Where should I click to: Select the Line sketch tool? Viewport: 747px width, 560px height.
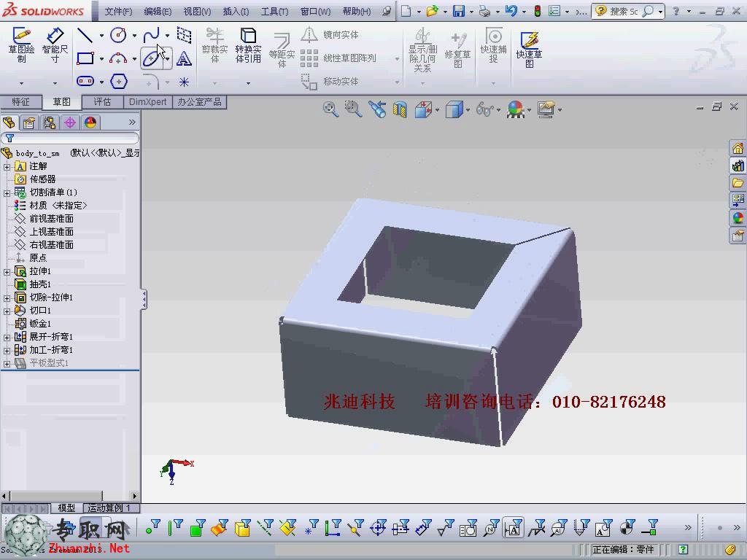point(85,35)
